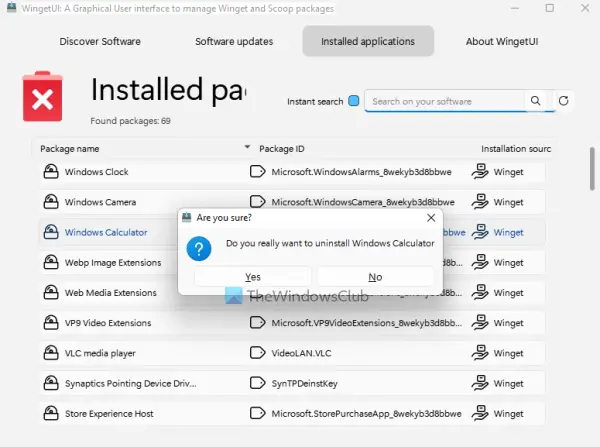Screen dimensions: 600x447
Task: Open the About WingetUI tab
Action: point(502,41)
